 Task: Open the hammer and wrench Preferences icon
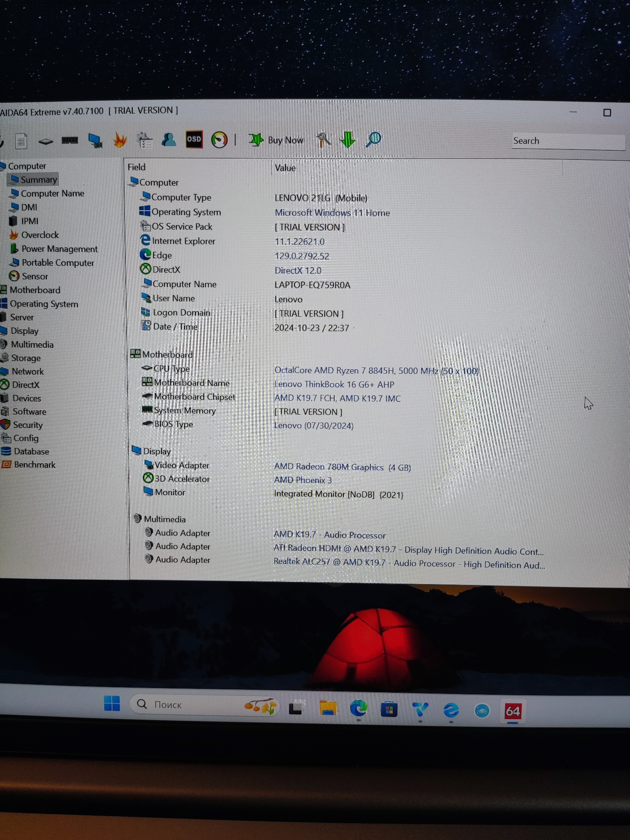coord(323,139)
